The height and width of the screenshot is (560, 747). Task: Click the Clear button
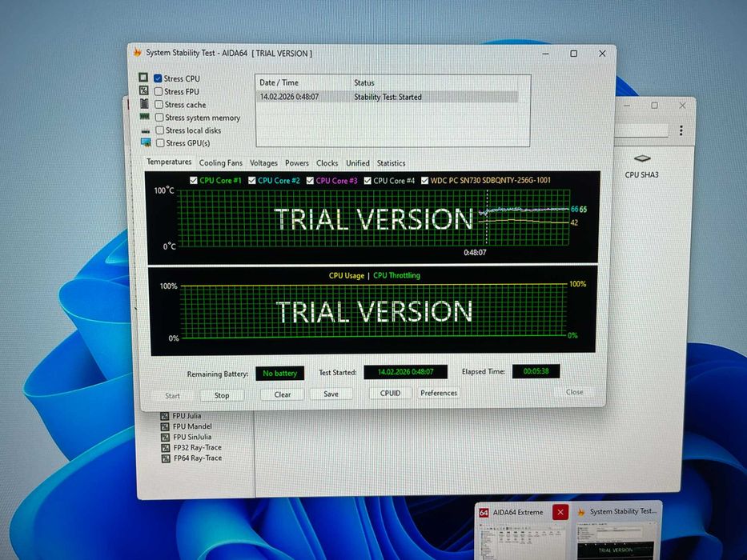[x=282, y=394]
